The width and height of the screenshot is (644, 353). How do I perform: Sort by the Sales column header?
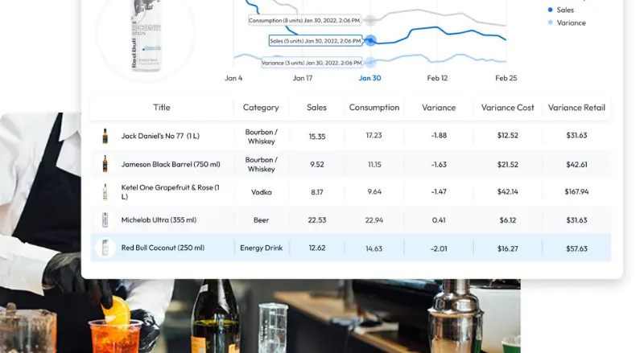(316, 108)
